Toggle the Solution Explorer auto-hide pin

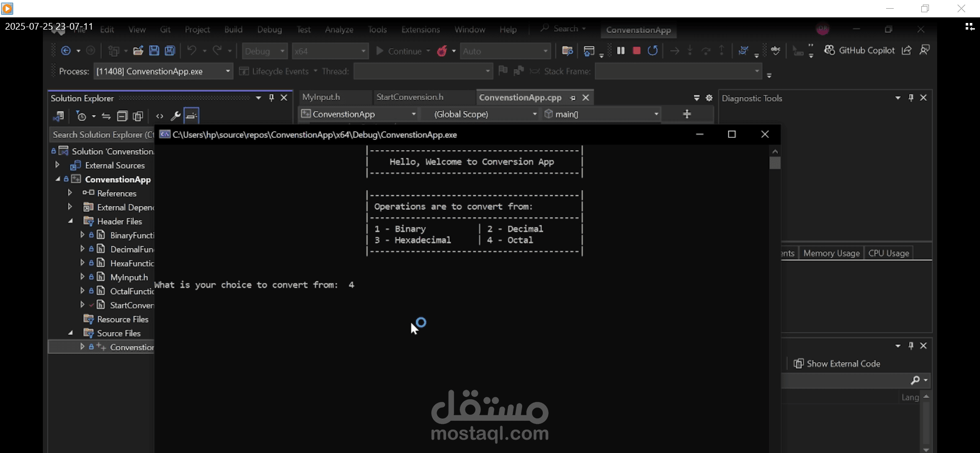pyautogui.click(x=272, y=98)
